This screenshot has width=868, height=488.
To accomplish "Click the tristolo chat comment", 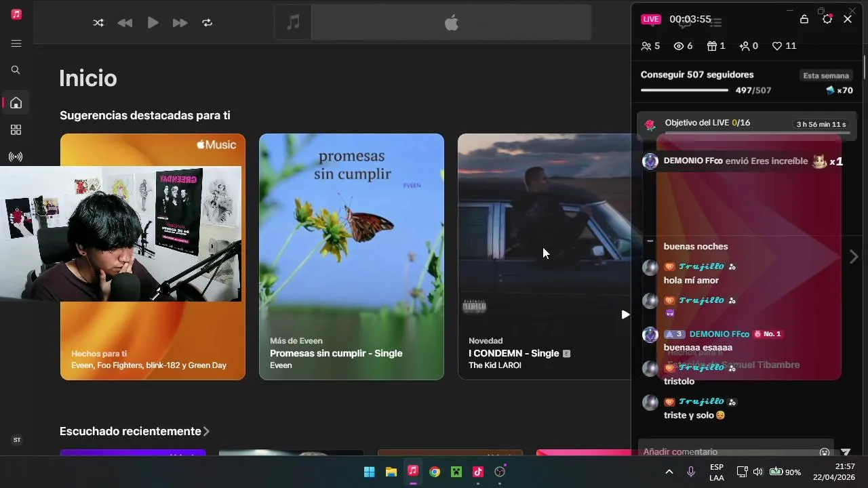I will [679, 382].
